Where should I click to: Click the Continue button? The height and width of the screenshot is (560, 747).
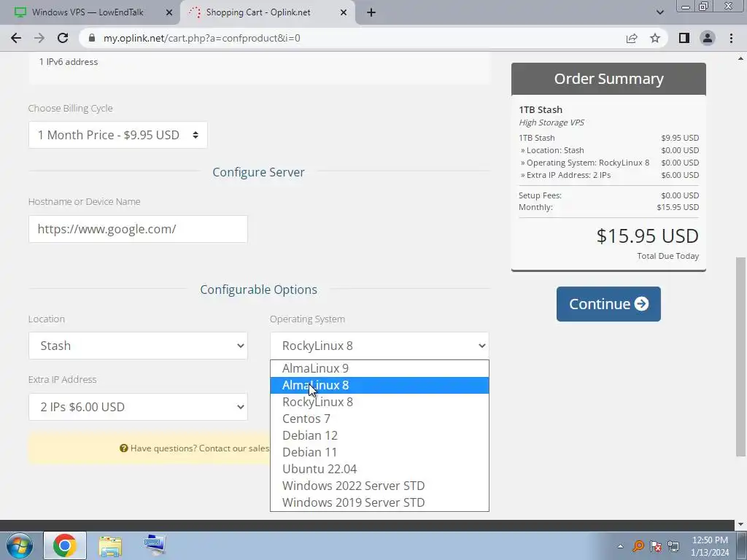tap(608, 304)
